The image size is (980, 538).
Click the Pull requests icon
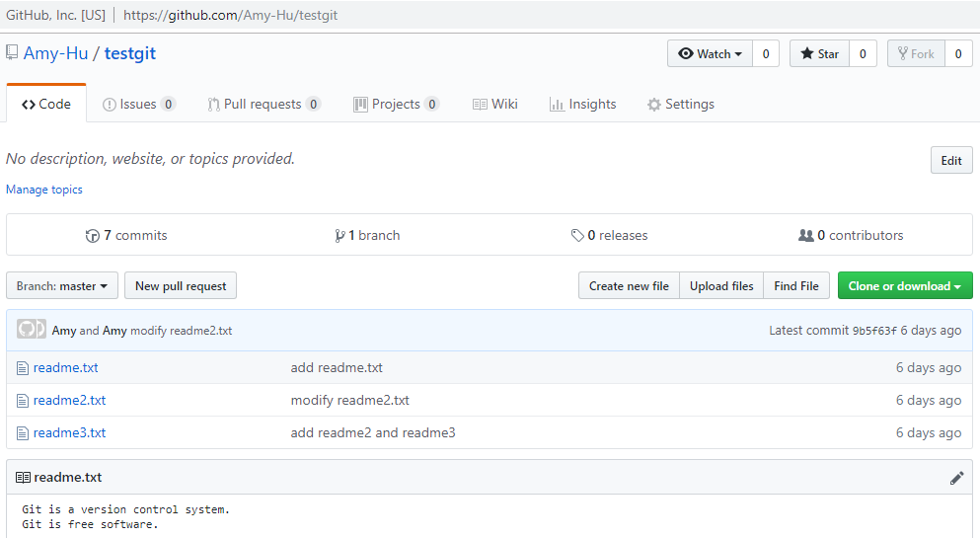[214, 105]
